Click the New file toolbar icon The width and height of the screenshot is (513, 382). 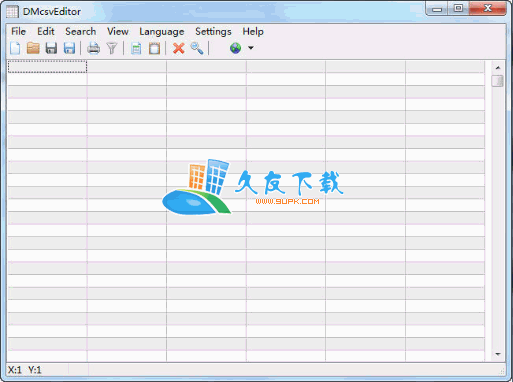[x=15, y=48]
